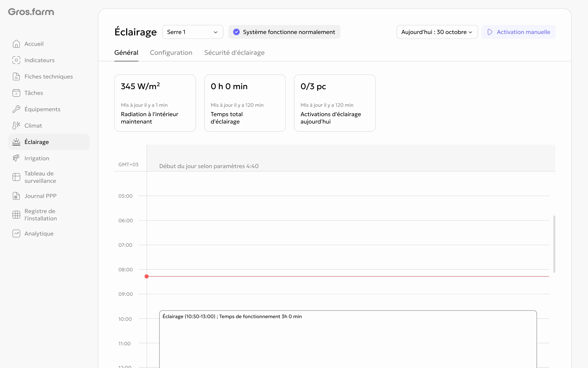
Task: Click the Accueil home icon
Action: (x=16, y=44)
